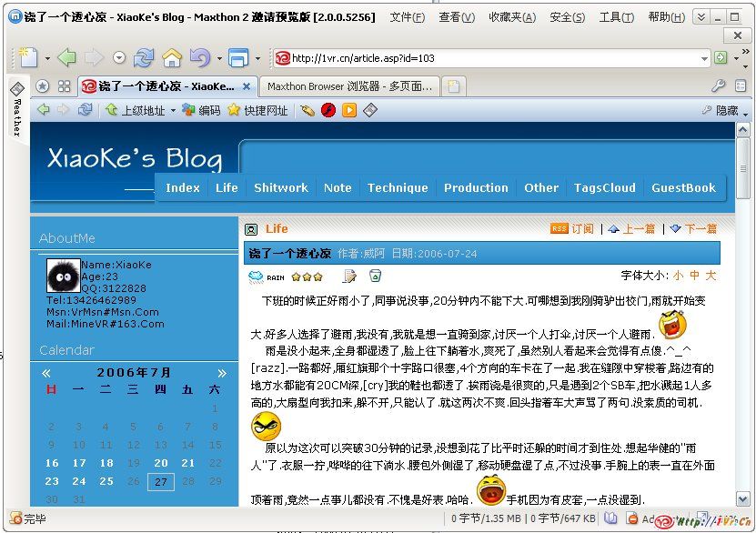The height and width of the screenshot is (533, 756).
Task: Click the delete trash icon under the title
Action: coord(375,277)
